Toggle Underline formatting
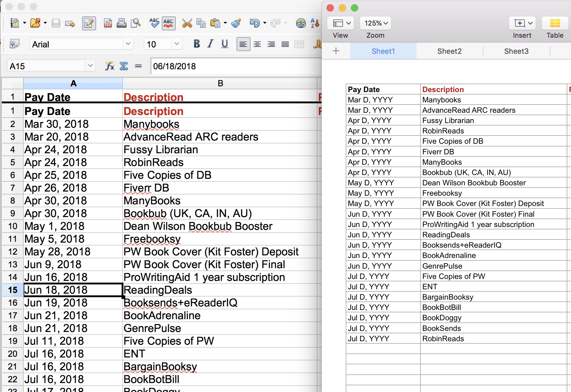Image resolution: width=571 pixels, height=392 pixels. [x=224, y=44]
